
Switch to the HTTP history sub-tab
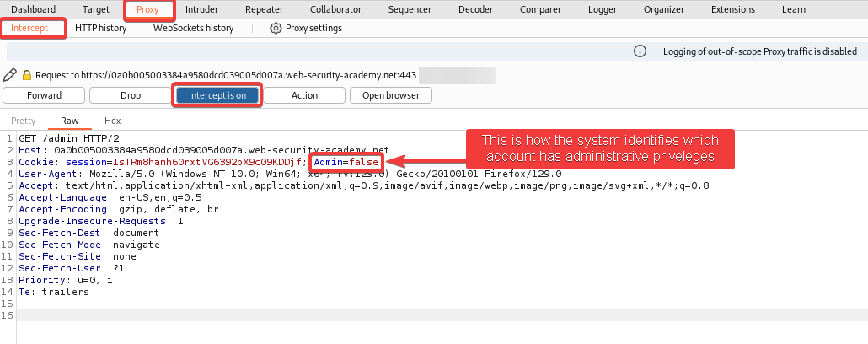pos(100,28)
